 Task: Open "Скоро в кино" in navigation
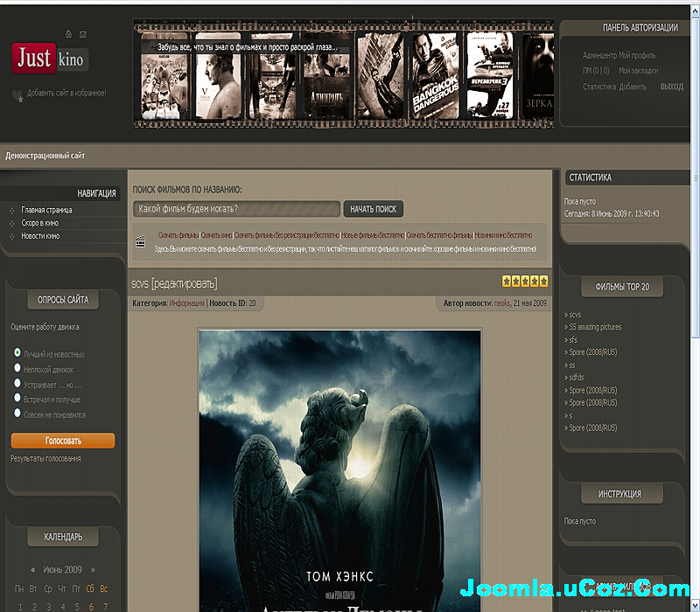(x=39, y=223)
